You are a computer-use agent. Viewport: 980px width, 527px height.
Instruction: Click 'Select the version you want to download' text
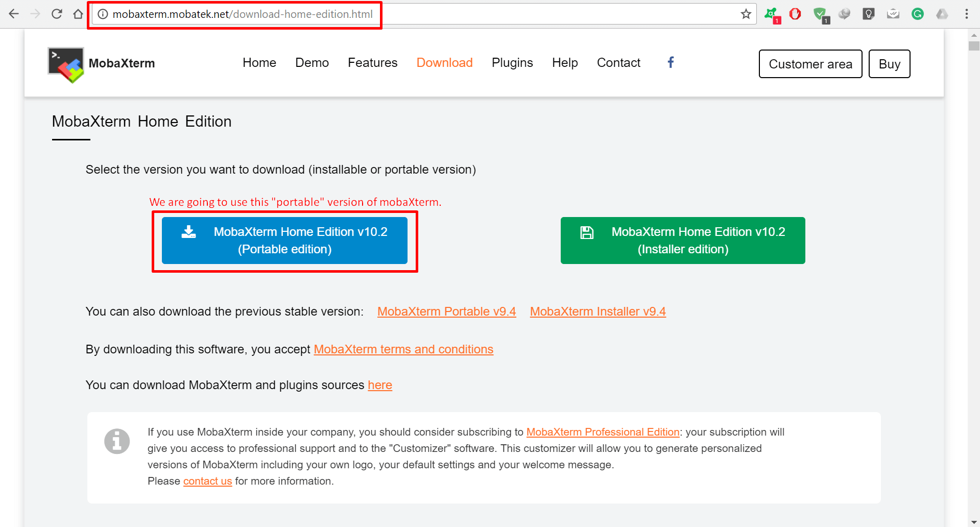[280, 170]
